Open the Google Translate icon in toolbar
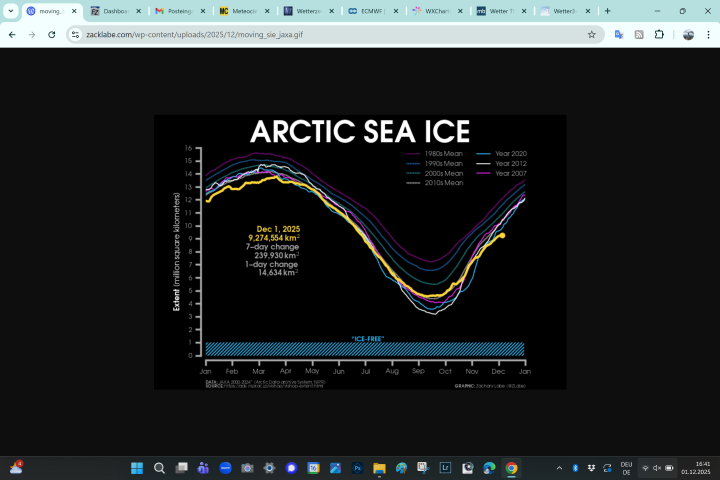720x480 pixels. point(619,34)
